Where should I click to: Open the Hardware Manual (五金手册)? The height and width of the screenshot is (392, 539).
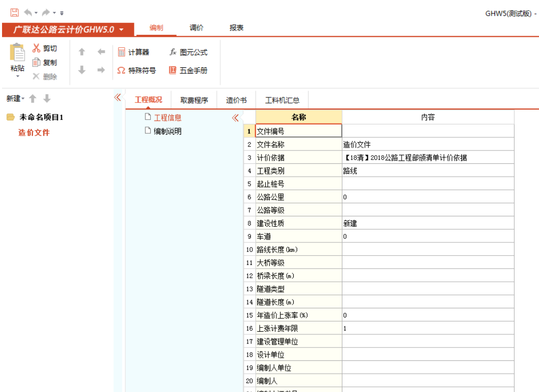(188, 71)
